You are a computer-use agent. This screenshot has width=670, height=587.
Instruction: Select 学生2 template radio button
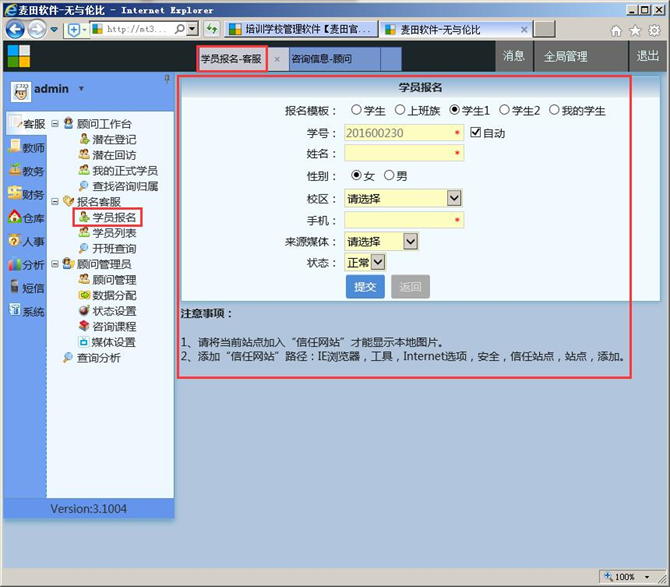click(504, 110)
